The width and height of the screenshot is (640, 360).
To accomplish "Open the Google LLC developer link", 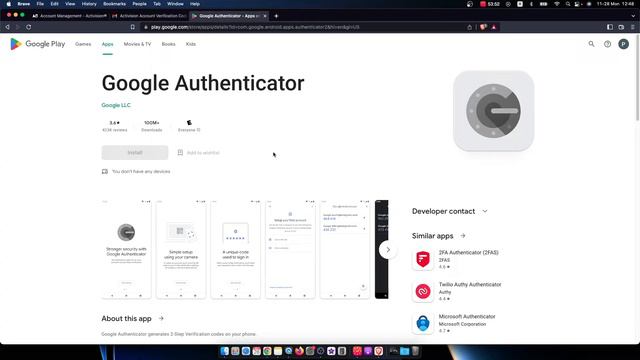I will tap(116, 105).
